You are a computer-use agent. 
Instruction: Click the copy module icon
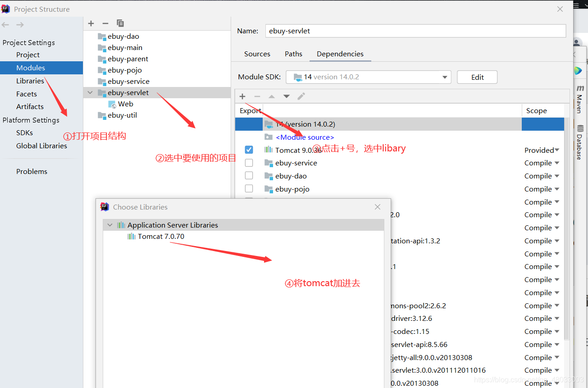click(120, 23)
